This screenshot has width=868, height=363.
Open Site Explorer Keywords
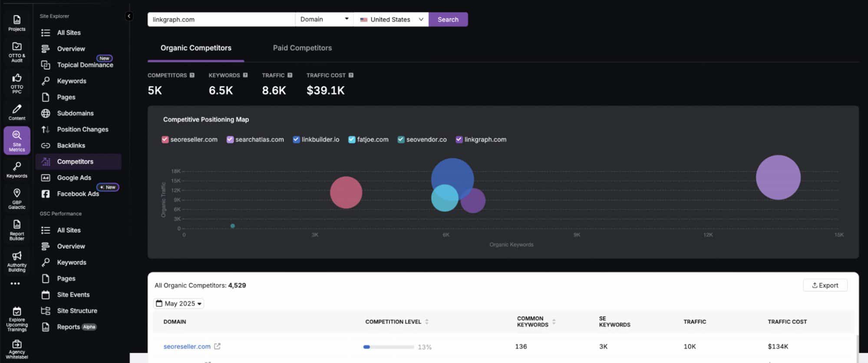pos(72,81)
